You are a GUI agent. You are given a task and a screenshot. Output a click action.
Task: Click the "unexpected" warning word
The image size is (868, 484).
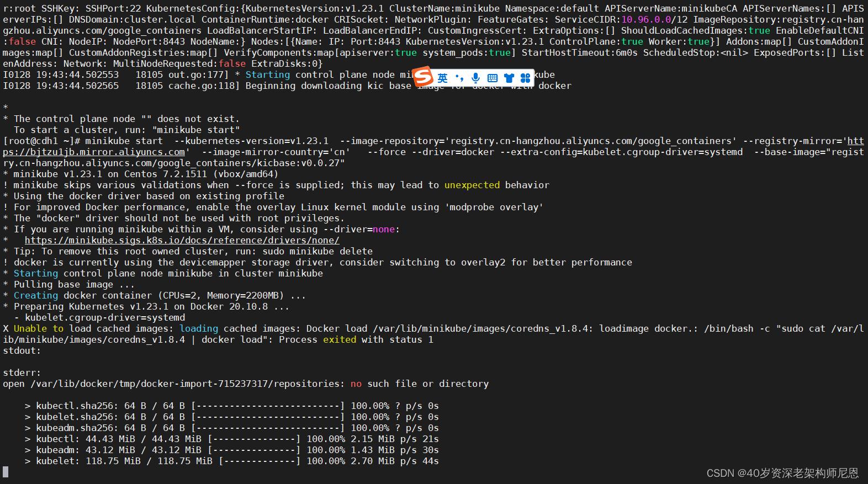(472, 185)
